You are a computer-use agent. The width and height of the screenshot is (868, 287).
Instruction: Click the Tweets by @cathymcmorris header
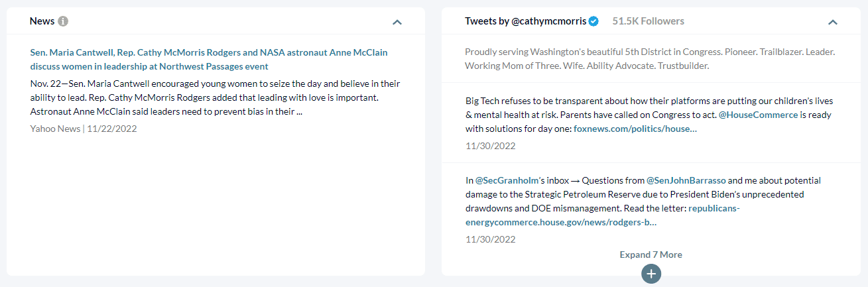(x=525, y=21)
